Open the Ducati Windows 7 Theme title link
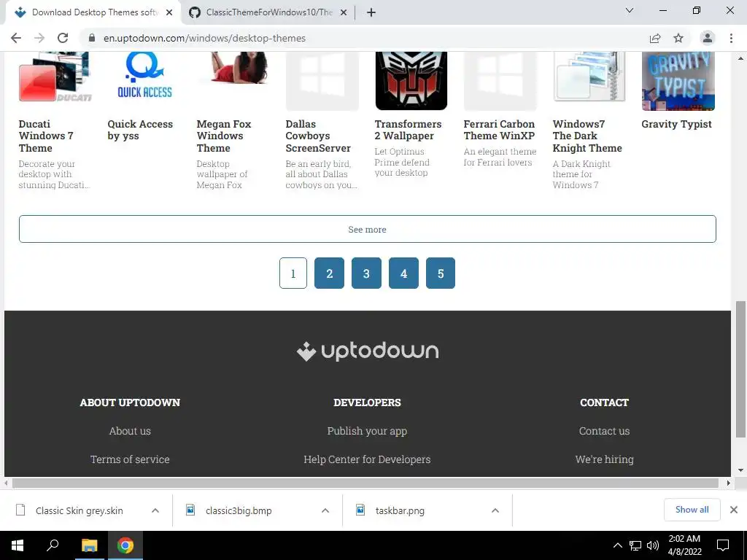 click(x=46, y=136)
